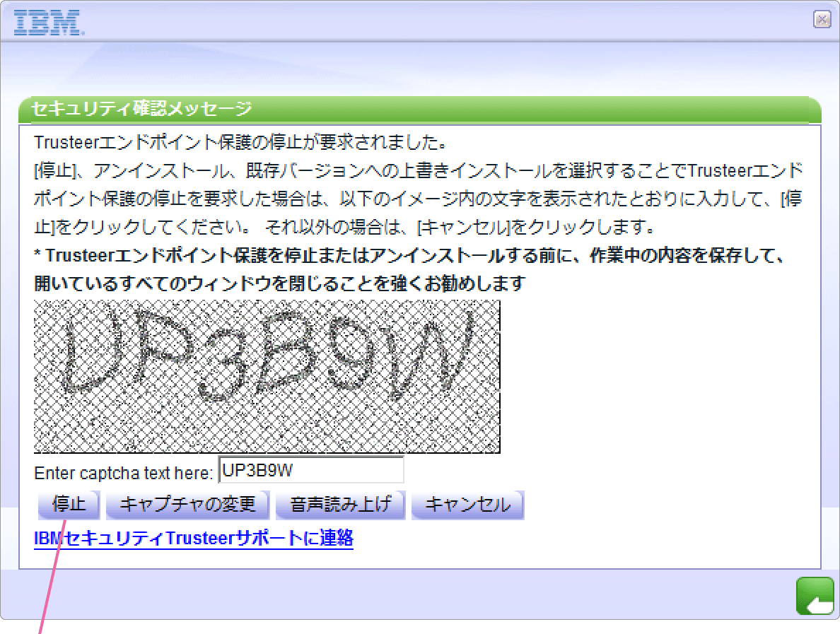Close the dialog with the X button
Image resolution: width=840 pixels, height=634 pixels.
[x=822, y=19]
